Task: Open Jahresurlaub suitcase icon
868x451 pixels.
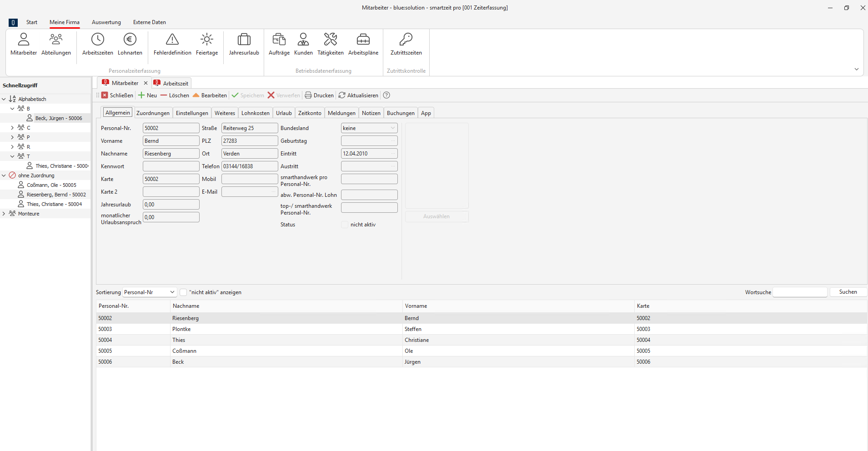Action: pyautogui.click(x=244, y=45)
